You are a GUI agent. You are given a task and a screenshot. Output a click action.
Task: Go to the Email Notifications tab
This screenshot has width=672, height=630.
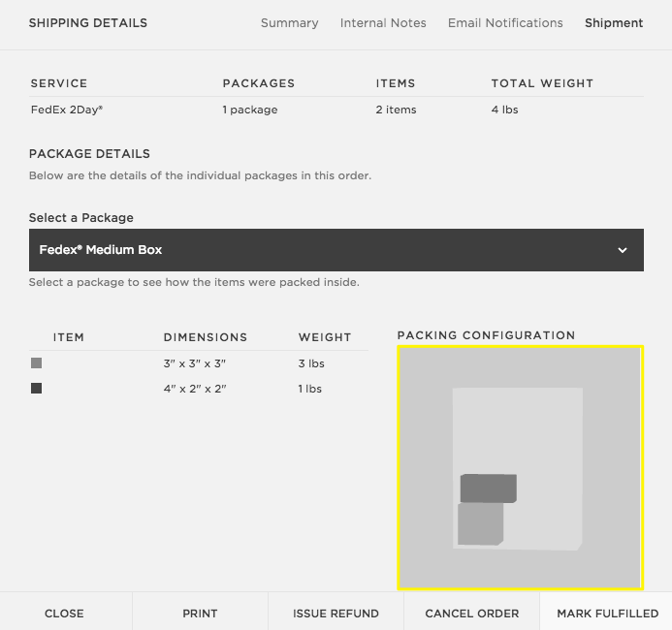pyautogui.click(x=505, y=22)
